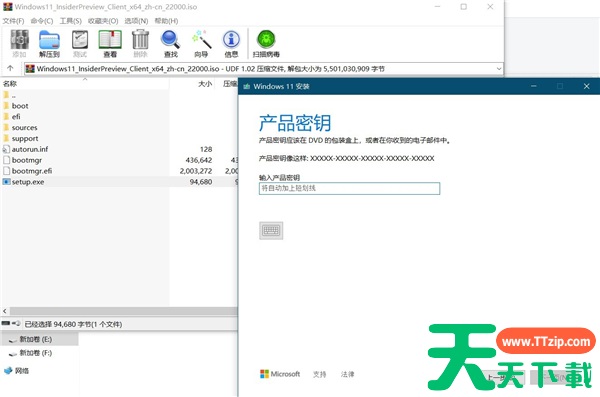Viewport: 600px width, 397px height.
Task: Open the Commands (命令) menu
Action: click(42, 21)
